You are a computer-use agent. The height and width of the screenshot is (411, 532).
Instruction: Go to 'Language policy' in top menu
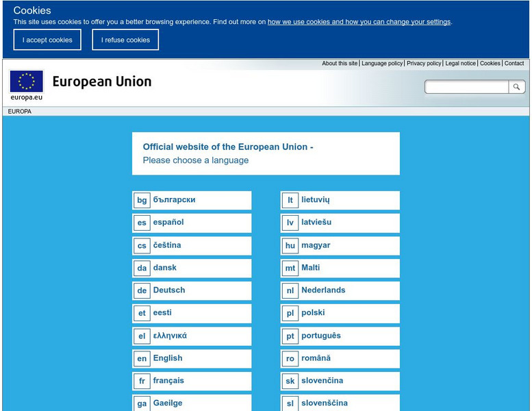point(382,64)
